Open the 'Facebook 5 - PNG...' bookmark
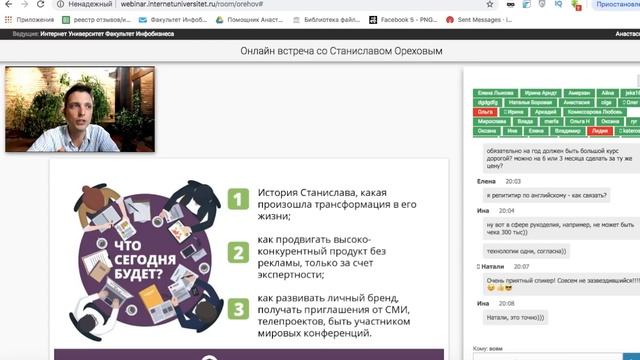Viewport: 640px width, 360px height. coord(403,20)
